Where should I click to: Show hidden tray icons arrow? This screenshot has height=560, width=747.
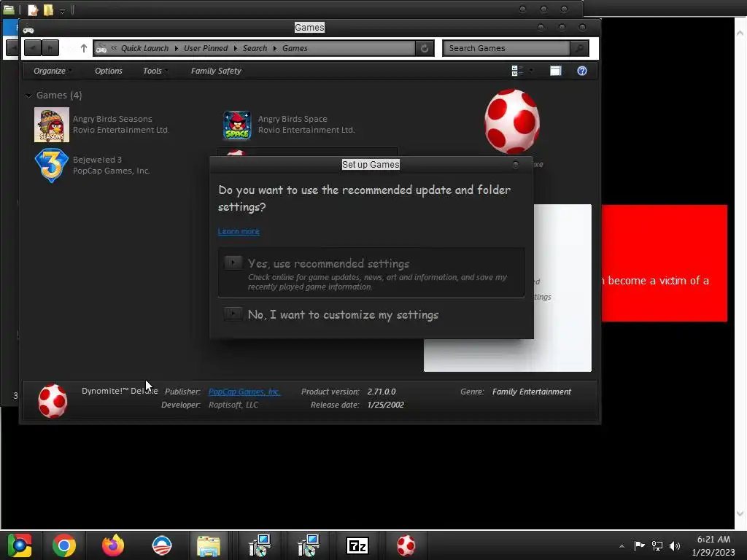coord(622,546)
